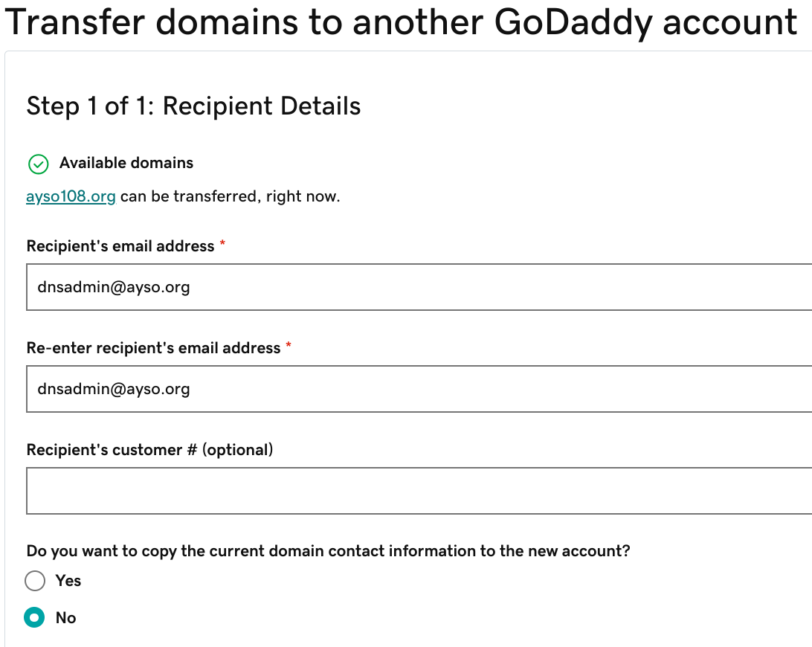Click the copy domain contact information question
812x647 pixels.
(x=328, y=551)
